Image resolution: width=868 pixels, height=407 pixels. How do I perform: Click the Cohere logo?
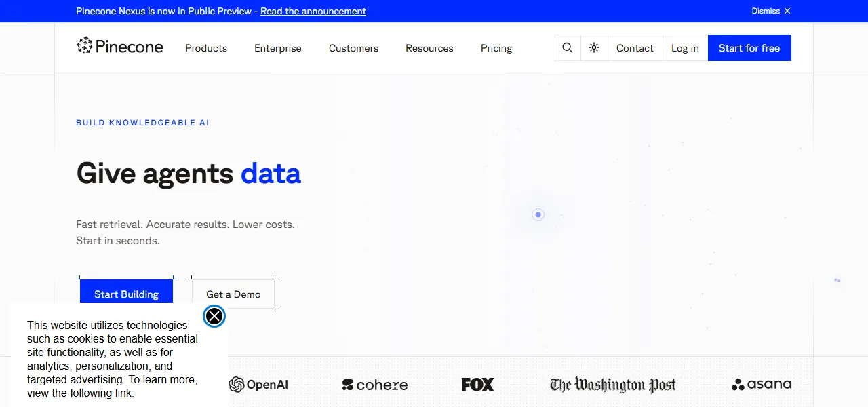click(x=375, y=385)
